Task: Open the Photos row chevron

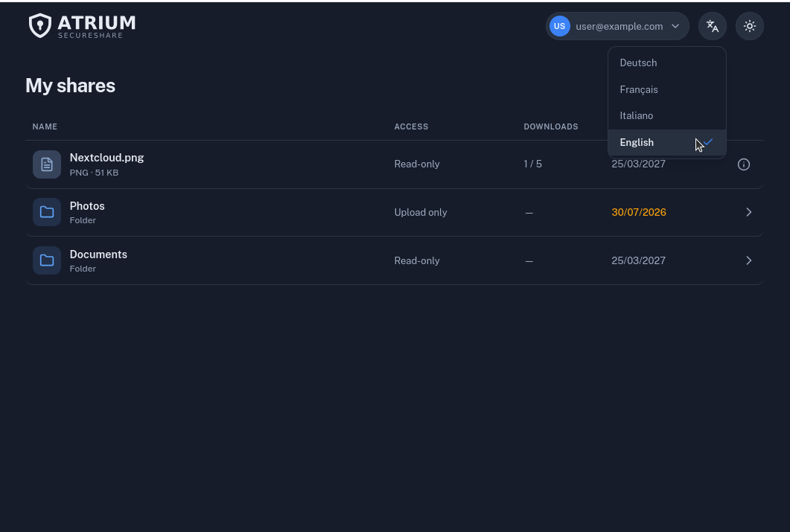Action: click(749, 212)
